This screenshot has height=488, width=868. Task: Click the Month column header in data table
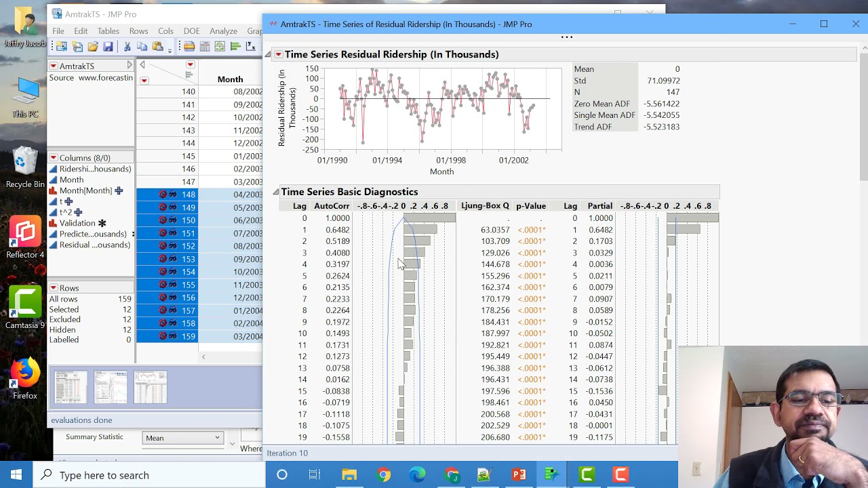[230, 79]
